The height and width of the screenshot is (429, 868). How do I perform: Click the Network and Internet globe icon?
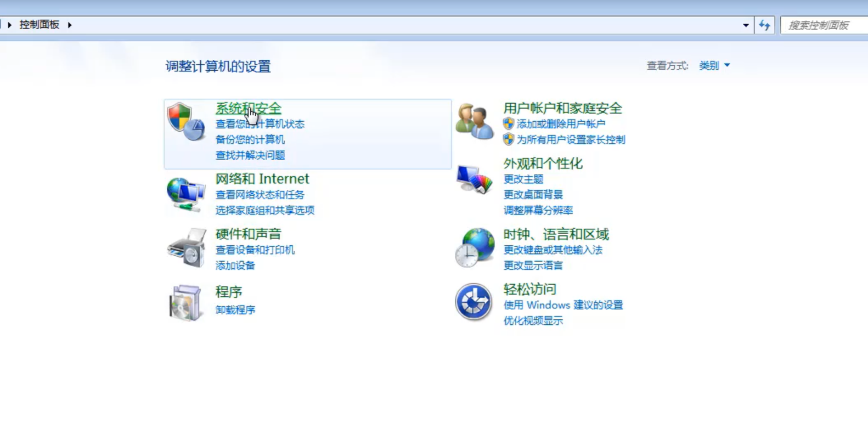(x=186, y=194)
